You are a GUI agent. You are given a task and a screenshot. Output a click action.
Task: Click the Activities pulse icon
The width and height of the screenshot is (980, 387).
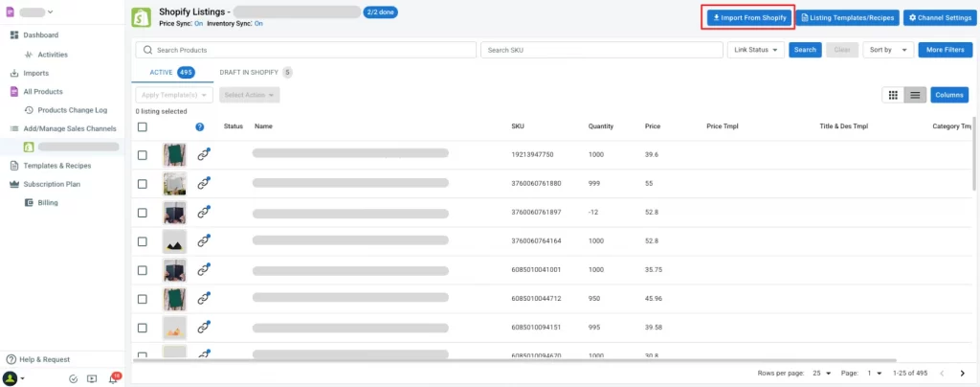click(x=28, y=55)
